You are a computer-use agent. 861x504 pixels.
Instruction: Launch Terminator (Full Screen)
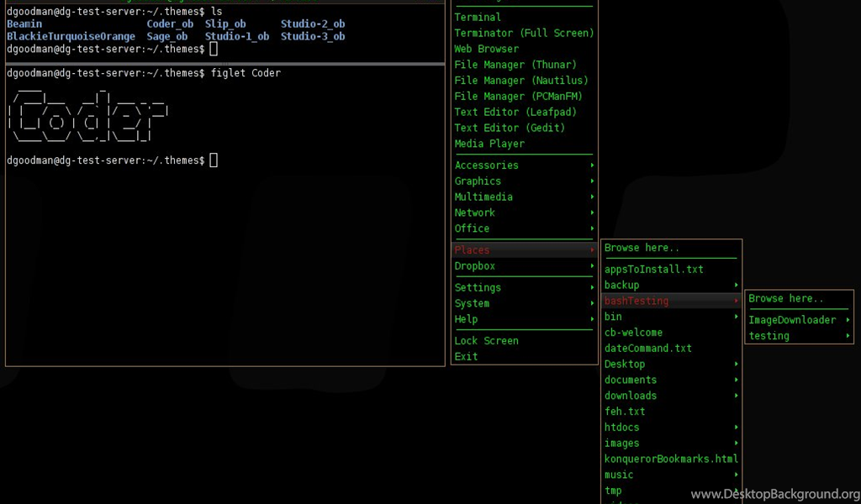click(x=524, y=34)
